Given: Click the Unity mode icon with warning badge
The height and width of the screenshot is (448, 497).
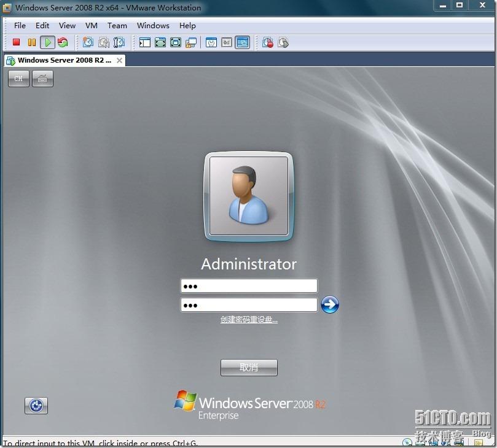Looking at the screenshot, I should click(x=191, y=42).
